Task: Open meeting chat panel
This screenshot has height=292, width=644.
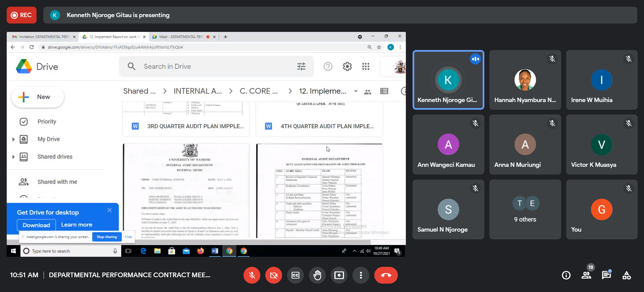Action: (x=606, y=275)
